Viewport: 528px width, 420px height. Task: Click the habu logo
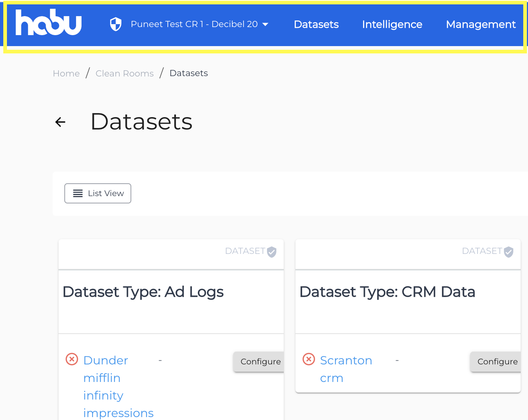click(48, 23)
